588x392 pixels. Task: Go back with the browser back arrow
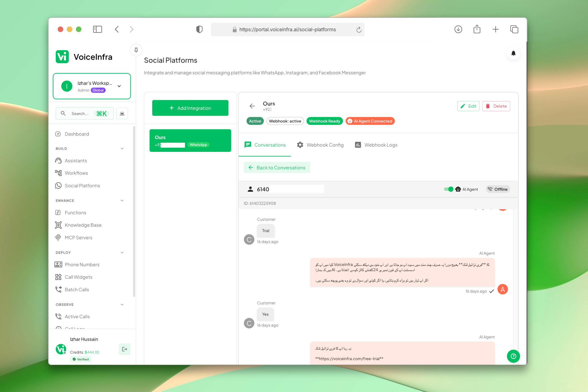[x=117, y=29]
